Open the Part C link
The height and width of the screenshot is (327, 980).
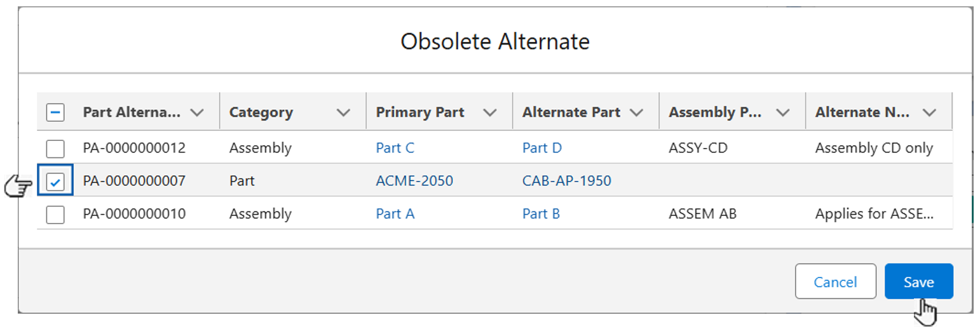pyautogui.click(x=395, y=149)
